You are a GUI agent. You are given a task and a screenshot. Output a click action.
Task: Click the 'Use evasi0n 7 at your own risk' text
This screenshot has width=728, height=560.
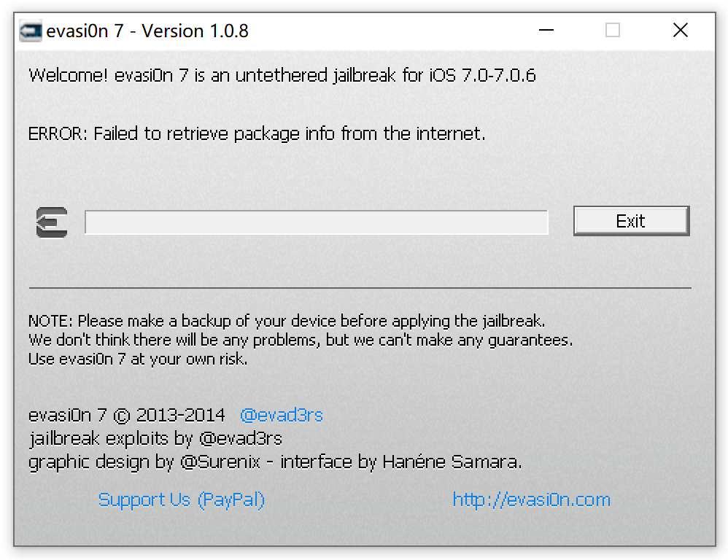click(x=138, y=359)
